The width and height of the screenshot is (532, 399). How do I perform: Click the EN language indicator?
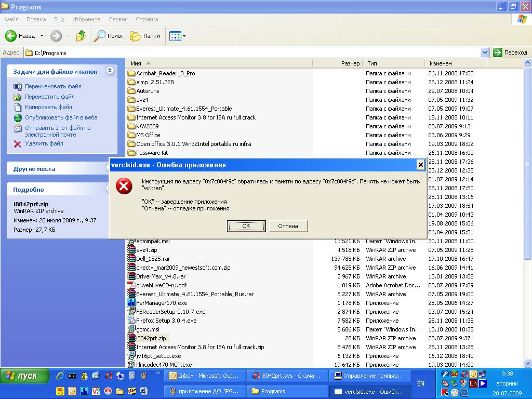421,383
